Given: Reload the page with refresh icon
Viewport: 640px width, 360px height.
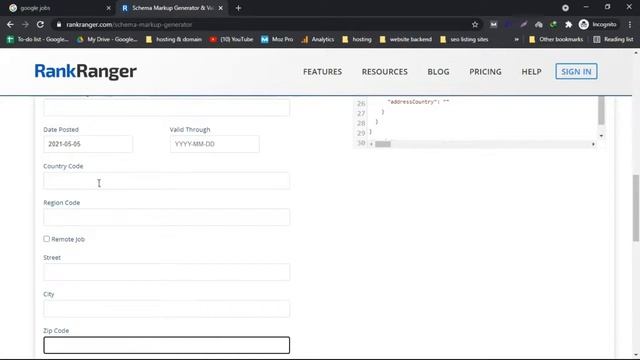Looking at the screenshot, I should pos(40,24).
